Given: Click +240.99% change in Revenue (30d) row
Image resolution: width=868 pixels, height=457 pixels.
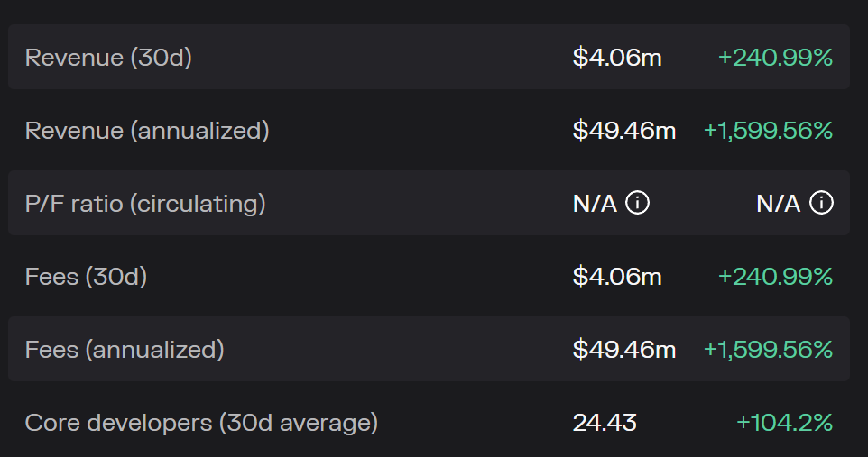Looking at the screenshot, I should click(x=775, y=58).
